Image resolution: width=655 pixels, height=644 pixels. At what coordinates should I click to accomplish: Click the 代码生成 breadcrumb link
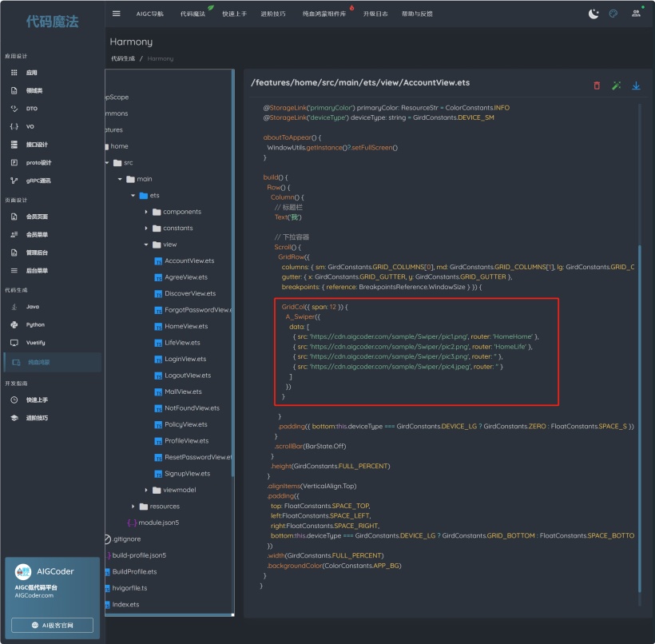pyautogui.click(x=122, y=59)
